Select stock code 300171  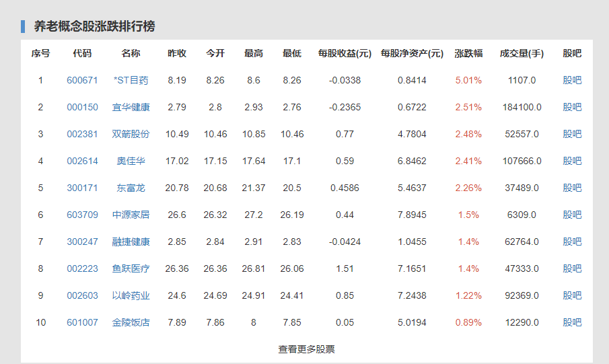click(x=82, y=188)
